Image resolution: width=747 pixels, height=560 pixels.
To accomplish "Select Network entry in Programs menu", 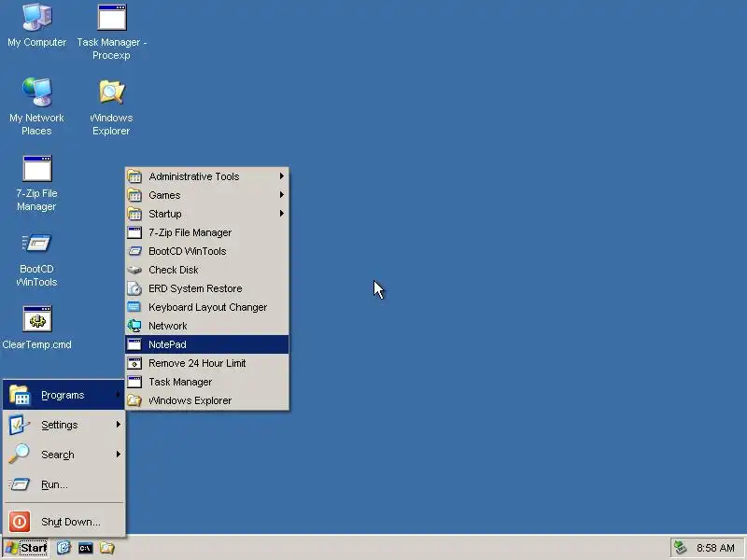I will (x=206, y=326).
